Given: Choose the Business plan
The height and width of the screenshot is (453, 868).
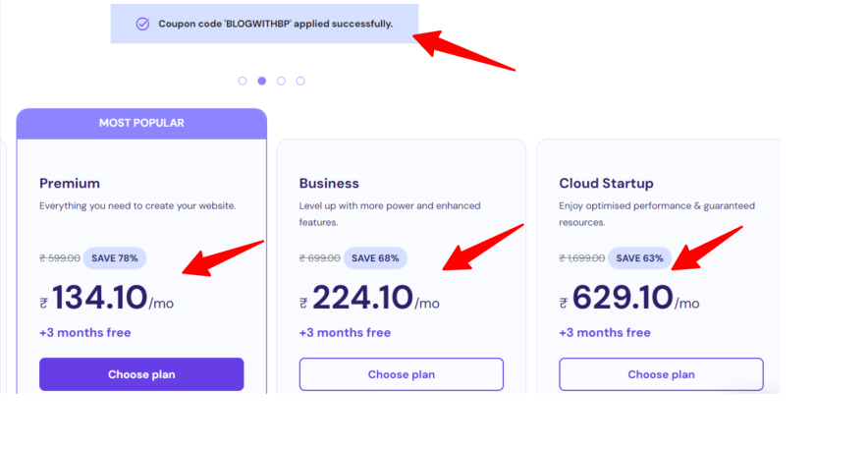Looking at the screenshot, I should coord(401,374).
